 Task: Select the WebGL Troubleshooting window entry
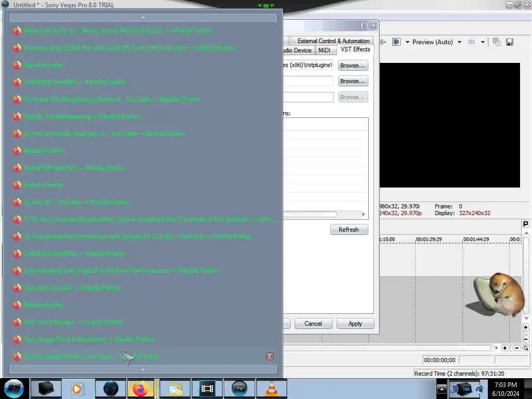143,116
